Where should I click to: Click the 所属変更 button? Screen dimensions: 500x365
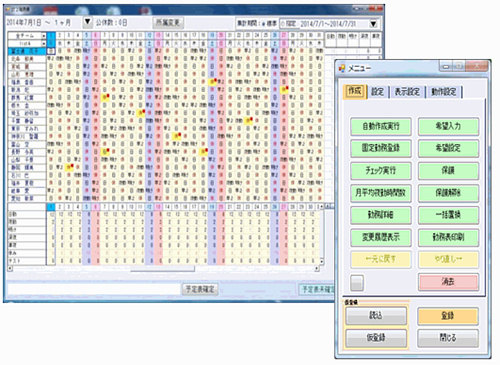168,23
